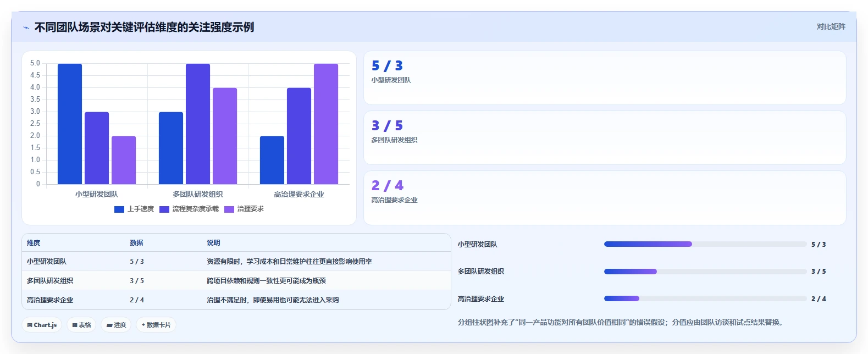Screen dimensions: 868x354
Task: Click the table cell showing 2 / 4
Action: click(x=137, y=300)
